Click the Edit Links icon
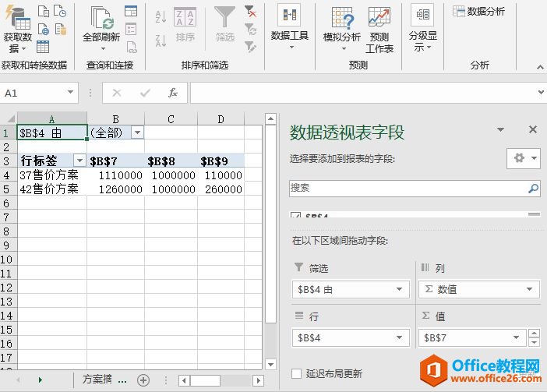The image size is (547, 392). click(x=132, y=47)
